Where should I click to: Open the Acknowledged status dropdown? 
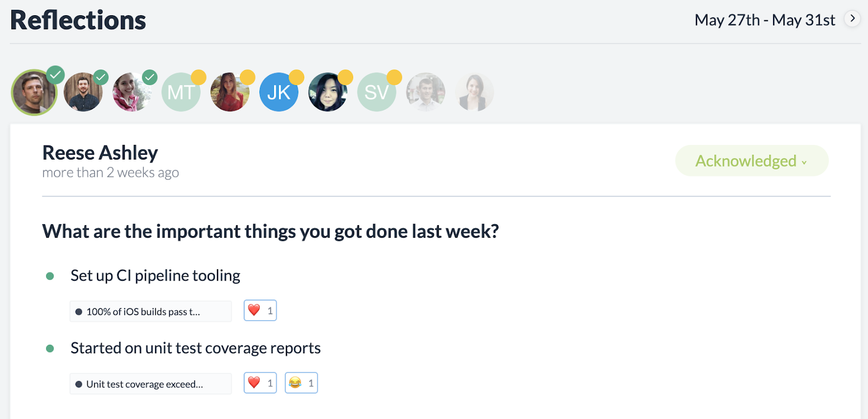[751, 161]
